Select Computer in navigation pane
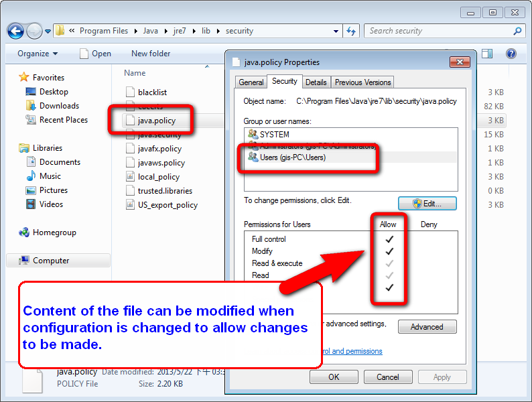Viewport: 532px width, 402px height. pyautogui.click(x=58, y=261)
